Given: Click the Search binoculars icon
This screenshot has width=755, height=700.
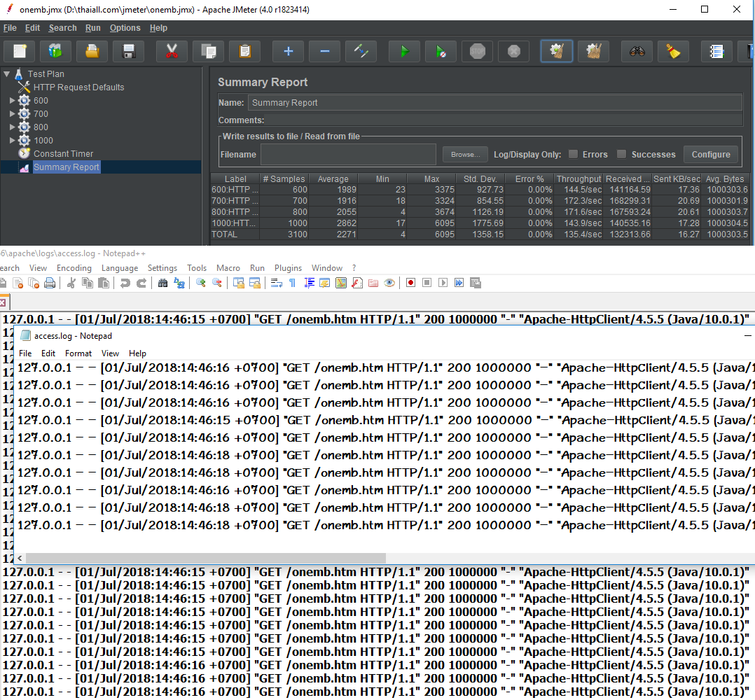Looking at the screenshot, I should (637, 52).
